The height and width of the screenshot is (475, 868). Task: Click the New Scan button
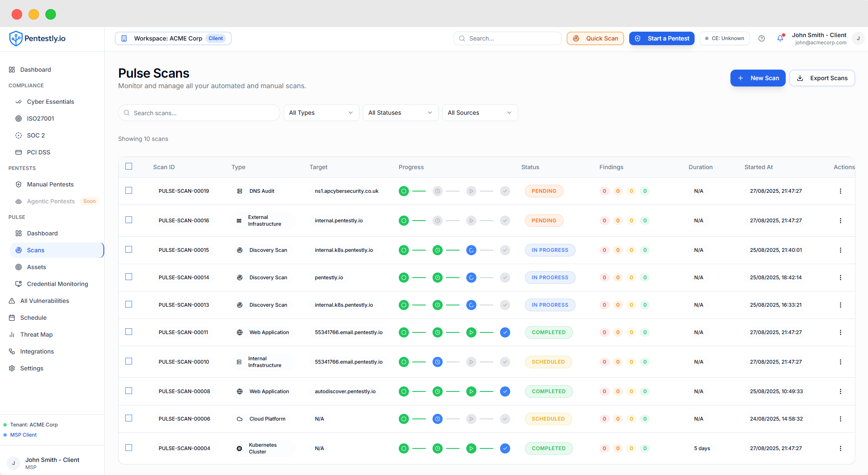point(758,78)
